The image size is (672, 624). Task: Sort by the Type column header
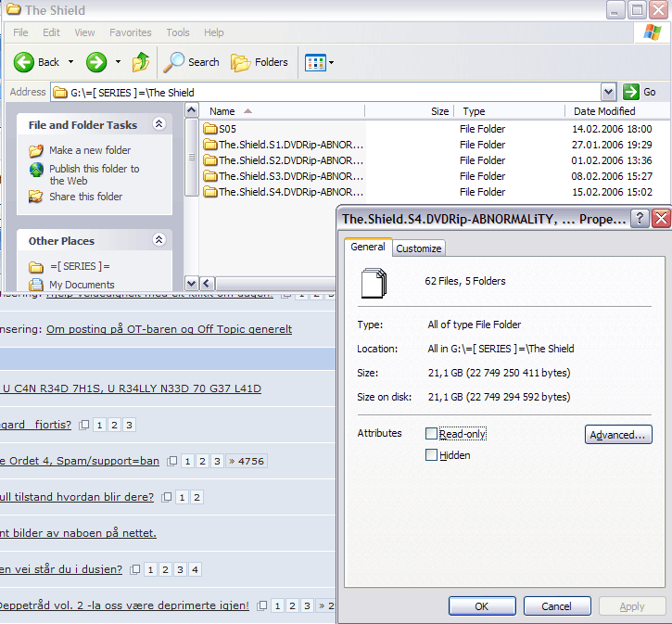coord(509,111)
